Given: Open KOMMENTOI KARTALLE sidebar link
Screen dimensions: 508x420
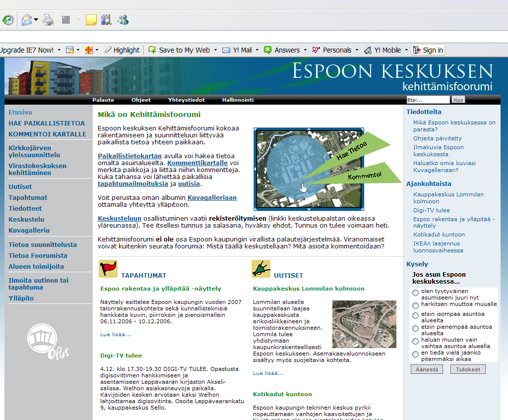Looking at the screenshot, I should coord(47,134).
